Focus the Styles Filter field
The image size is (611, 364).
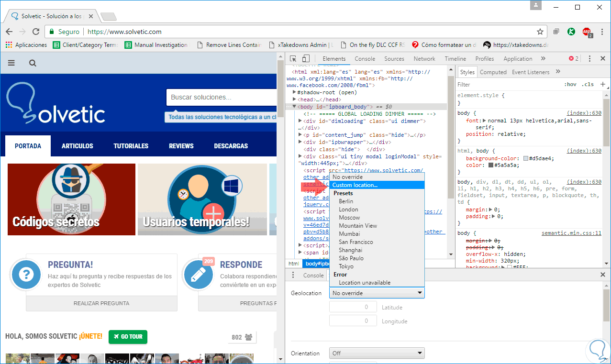[x=507, y=84]
